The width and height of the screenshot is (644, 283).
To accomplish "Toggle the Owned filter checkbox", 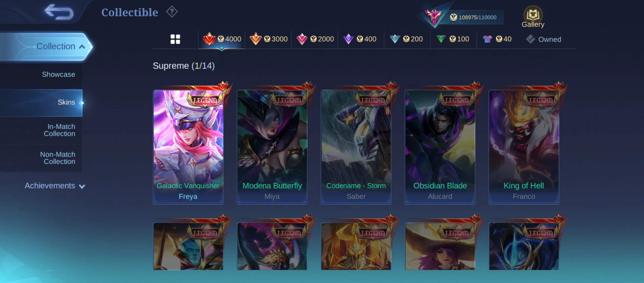I will (543, 39).
